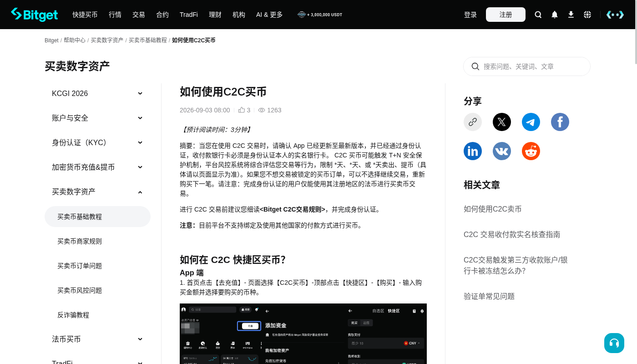The image size is (637, 364).
Task: Share article on Facebook
Action: [560, 122]
